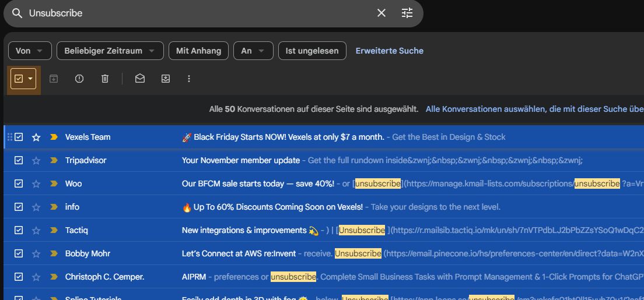The width and height of the screenshot is (644, 300).
Task: Select all conversations matching this search
Action: pyautogui.click(x=534, y=109)
